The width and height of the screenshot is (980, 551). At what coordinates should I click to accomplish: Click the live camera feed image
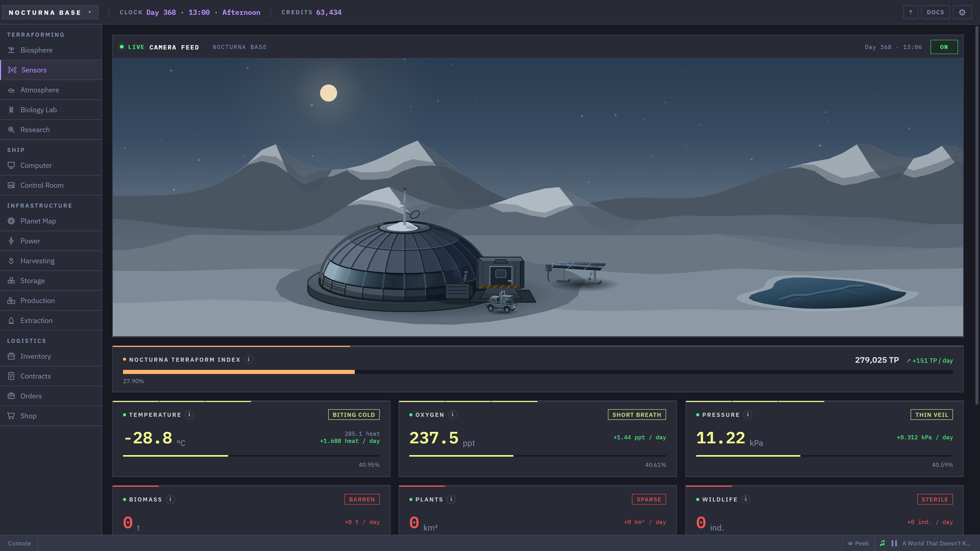click(x=537, y=197)
